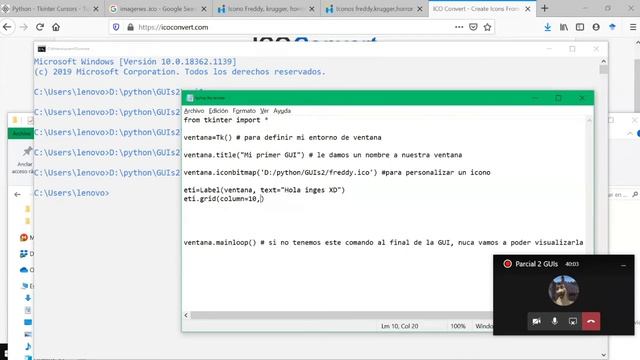Image resolution: width=640 pixels, height=360 pixels.
Task: View site info via the padlock icon
Action: coord(130,27)
